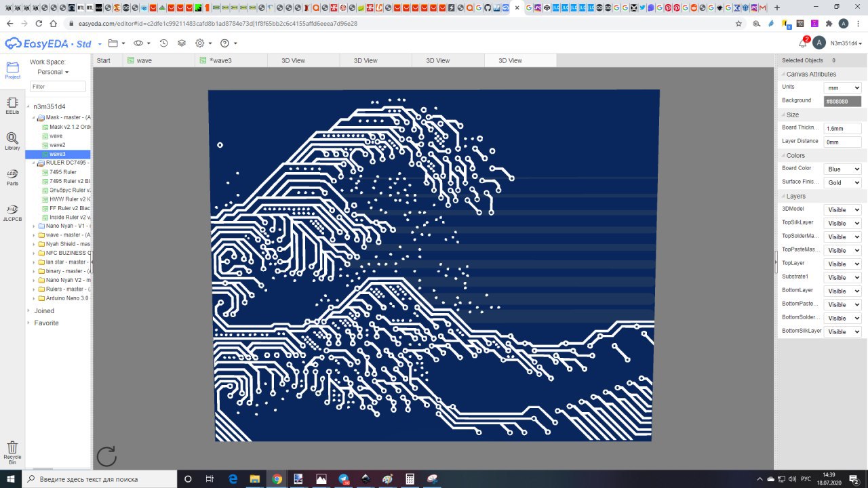Click the project Filter input
Screen dimensions: 868x488
(58, 87)
